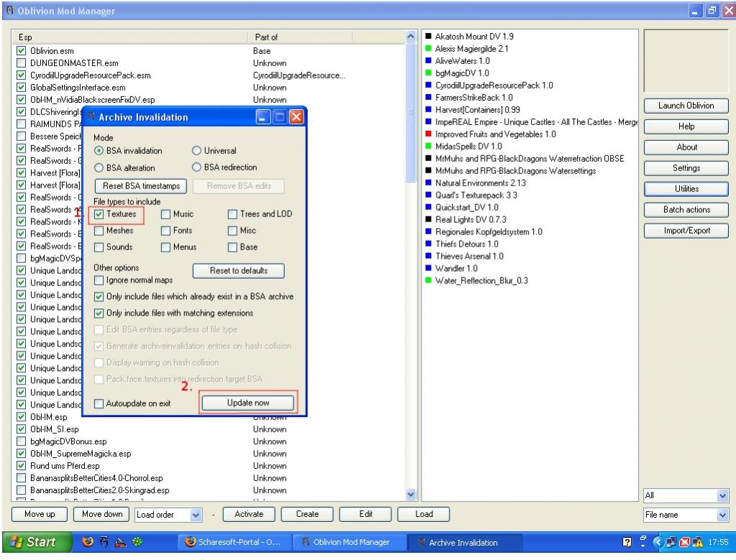Uncheck the Textures file type checkbox
The height and width of the screenshot is (560, 736).
100,214
